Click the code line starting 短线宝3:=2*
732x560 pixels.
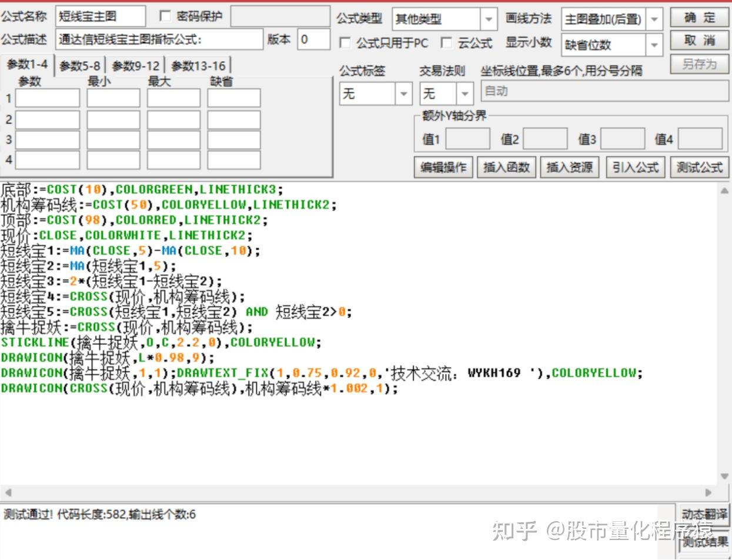tap(112, 281)
